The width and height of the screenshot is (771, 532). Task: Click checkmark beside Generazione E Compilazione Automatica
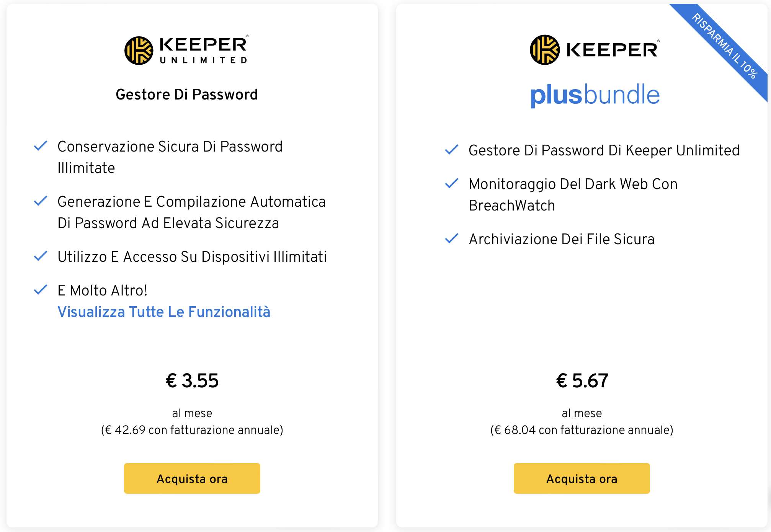click(x=41, y=201)
